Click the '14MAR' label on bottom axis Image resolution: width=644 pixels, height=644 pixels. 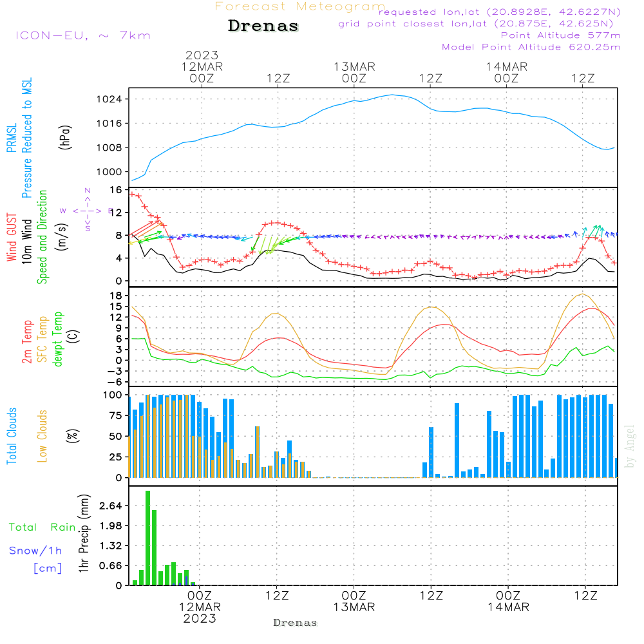coord(508,607)
